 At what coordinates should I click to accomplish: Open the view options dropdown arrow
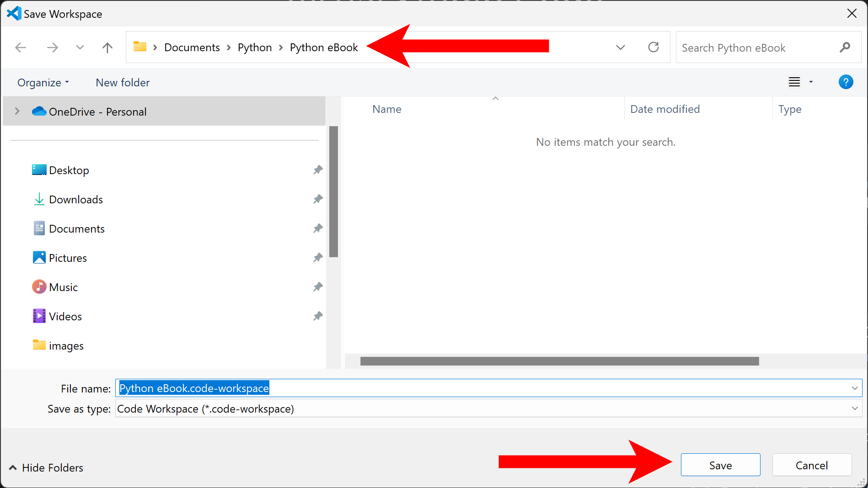click(811, 82)
